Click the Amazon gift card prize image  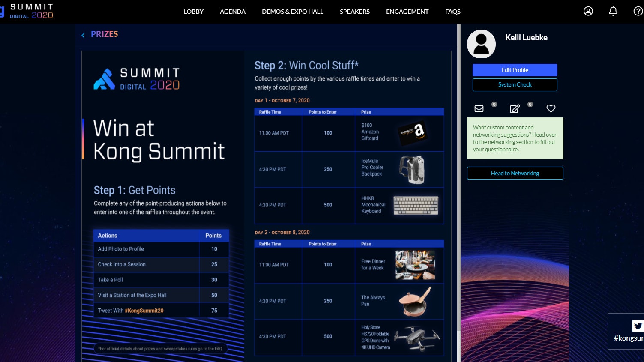point(412,133)
